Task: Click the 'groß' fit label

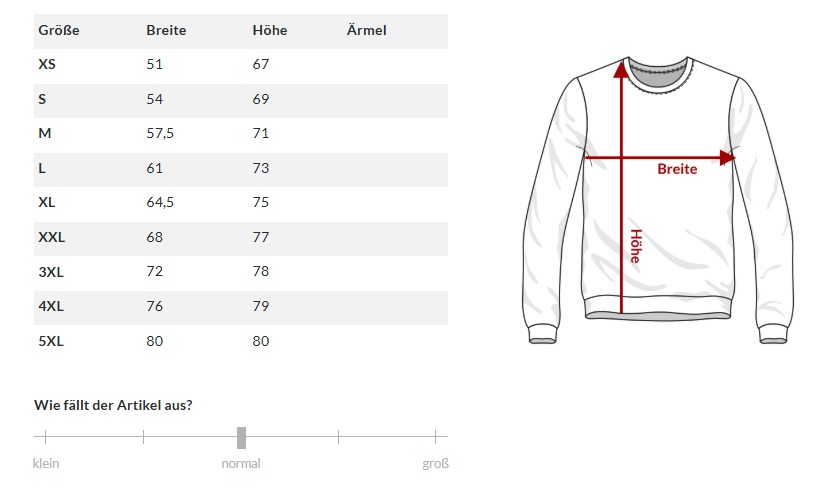Action: coord(435,463)
